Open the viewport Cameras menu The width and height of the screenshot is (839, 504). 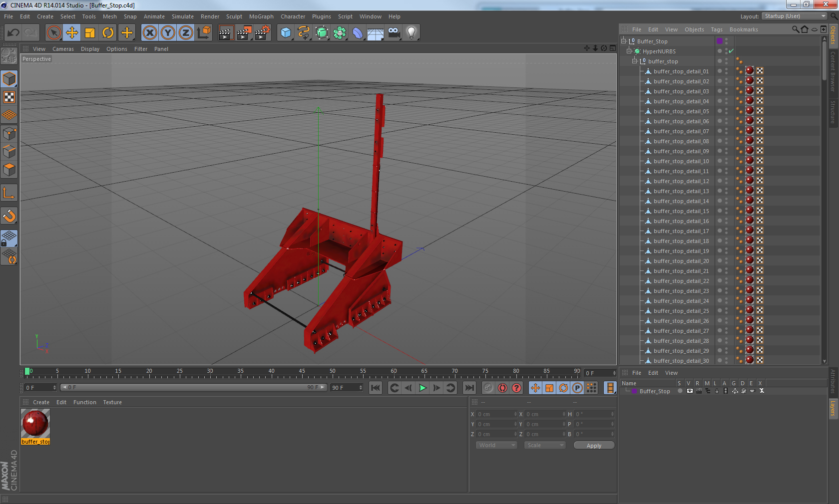click(x=63, y=49)
